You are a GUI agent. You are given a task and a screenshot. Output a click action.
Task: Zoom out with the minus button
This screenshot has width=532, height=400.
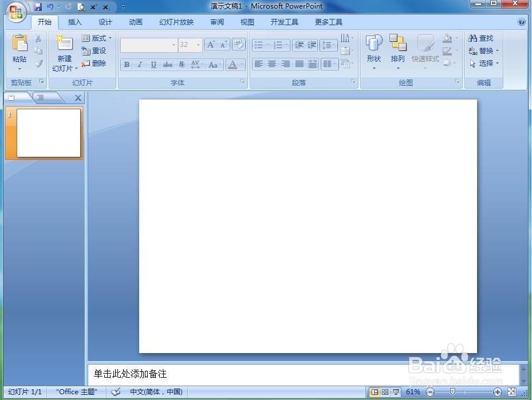click(x=430, y=392)
